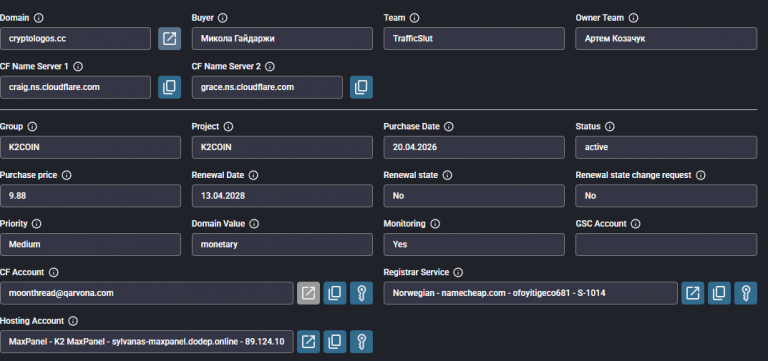
Task: Click the info icon next to Group
Action: [32, 126]
